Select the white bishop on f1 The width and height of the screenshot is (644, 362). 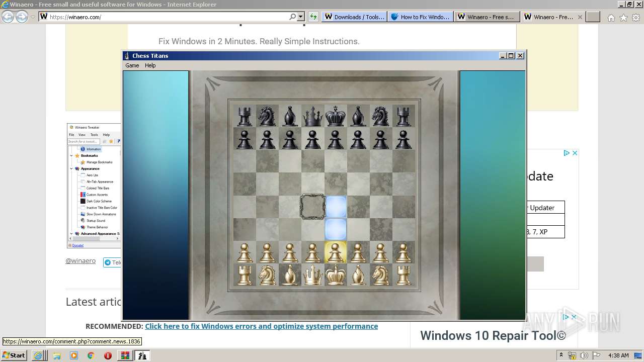point(358,275)
